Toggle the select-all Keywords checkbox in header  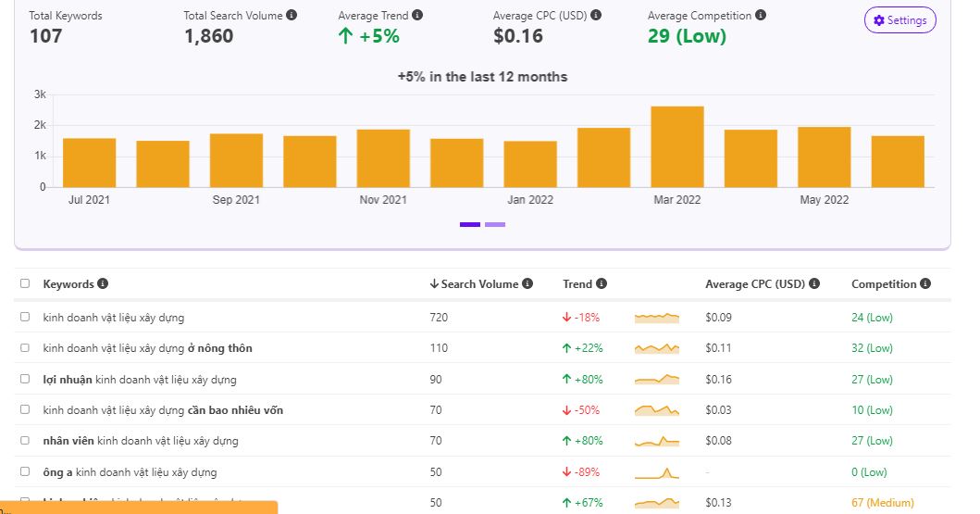[x=25, y=284]
